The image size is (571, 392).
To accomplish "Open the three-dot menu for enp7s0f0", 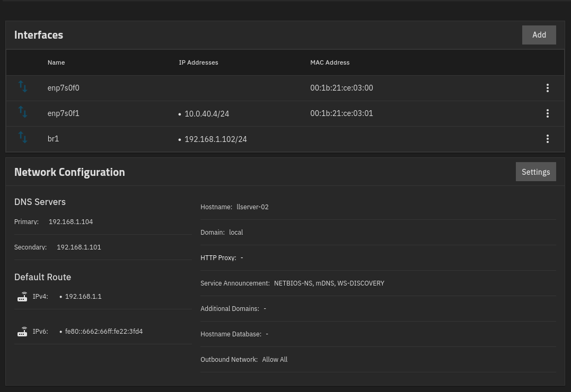I will pyautogui.click(x=548, y=88).
